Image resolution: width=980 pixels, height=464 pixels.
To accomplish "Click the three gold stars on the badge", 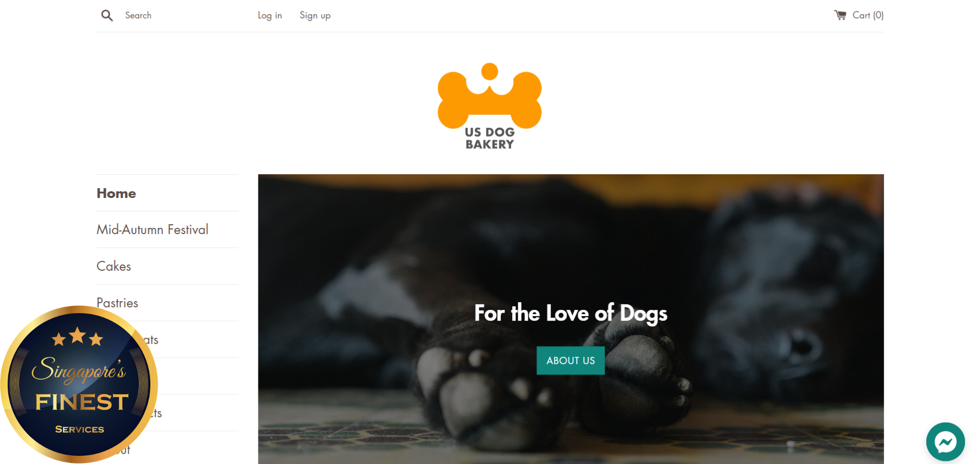I will pyautogui.click(x=77, y=337).
